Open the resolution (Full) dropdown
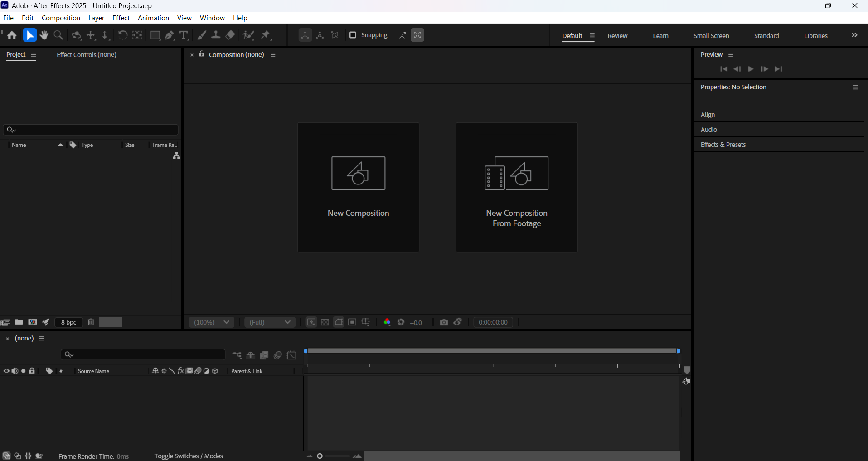The width and height of the screenshot is (868, 461). coord(270,322)
